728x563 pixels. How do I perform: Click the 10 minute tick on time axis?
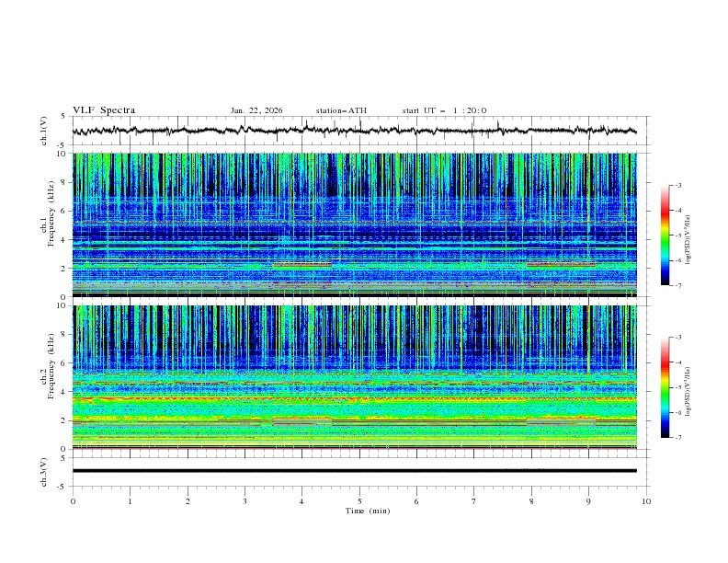646,500
